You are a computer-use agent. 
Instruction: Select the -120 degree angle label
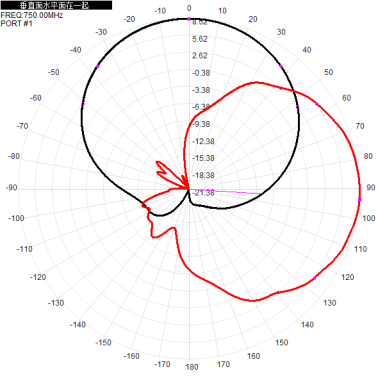pyautogui.click(x=38, y=277)
